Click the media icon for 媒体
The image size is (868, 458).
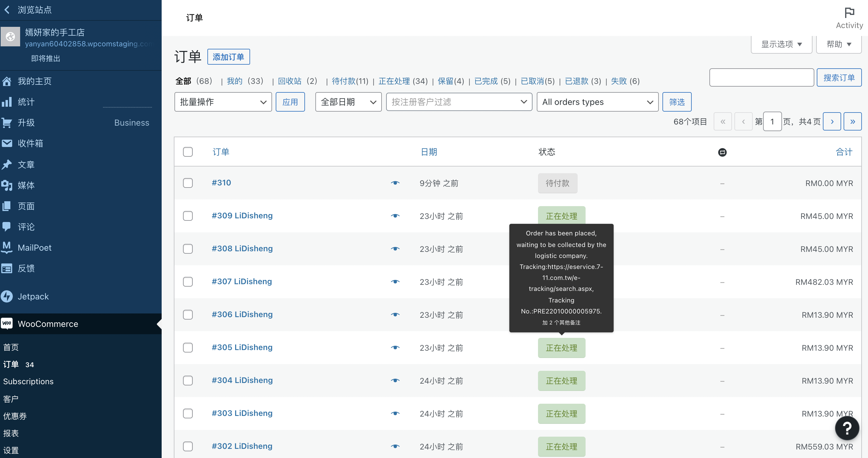click(x=7, y=185)
